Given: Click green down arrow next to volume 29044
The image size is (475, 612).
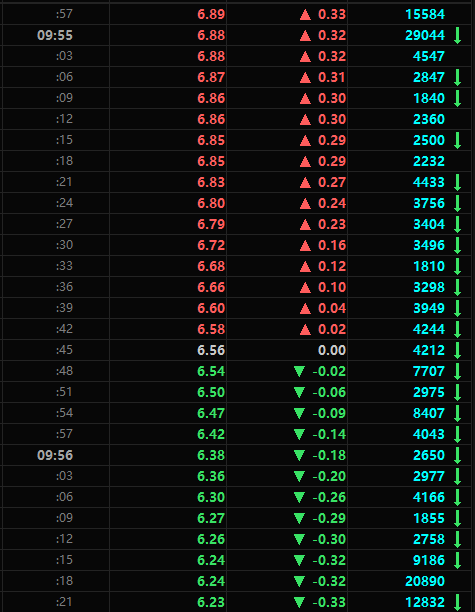Looking at the screenshot, I should [457, 36].
